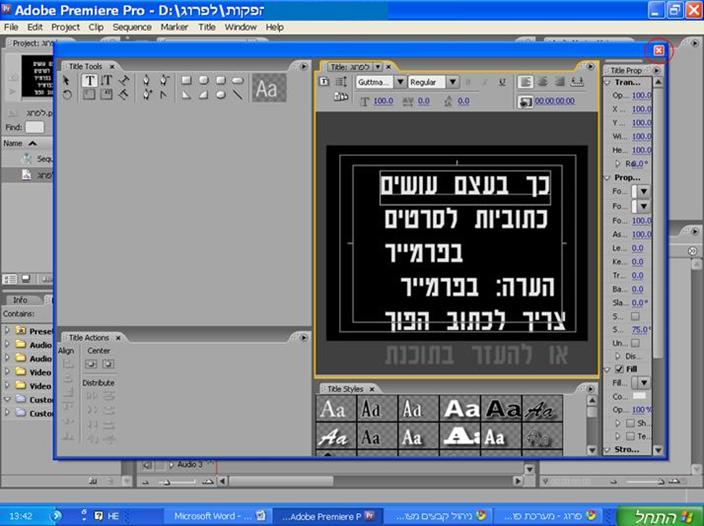Enable the Texture checkbox under Fill
The height and width of the screenshot is (526, 704).
click(630, 436)
